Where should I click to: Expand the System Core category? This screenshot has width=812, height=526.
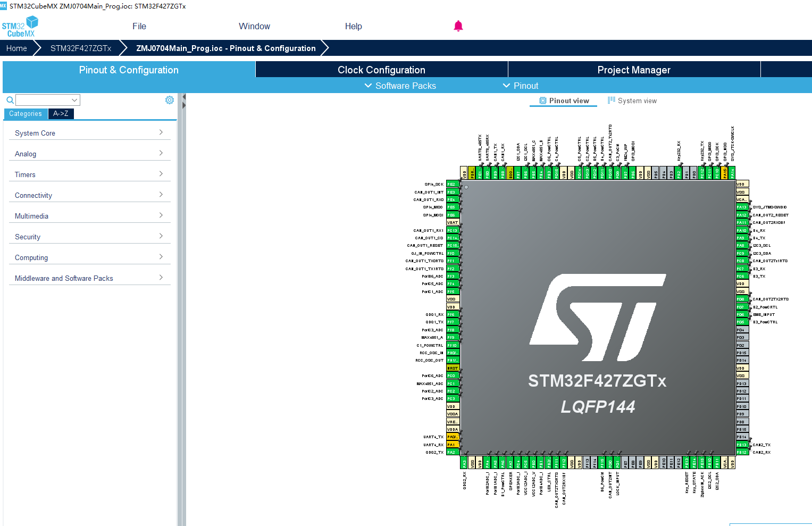(89, 133)
